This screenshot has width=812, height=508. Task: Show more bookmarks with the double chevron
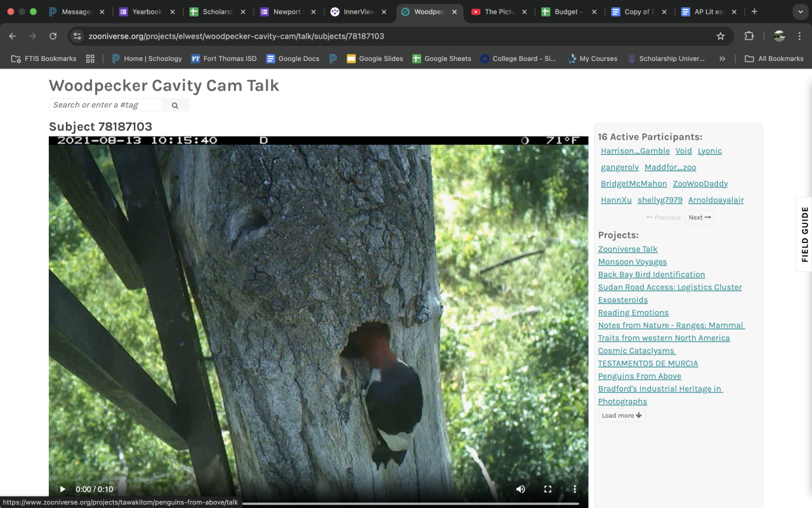722,58
